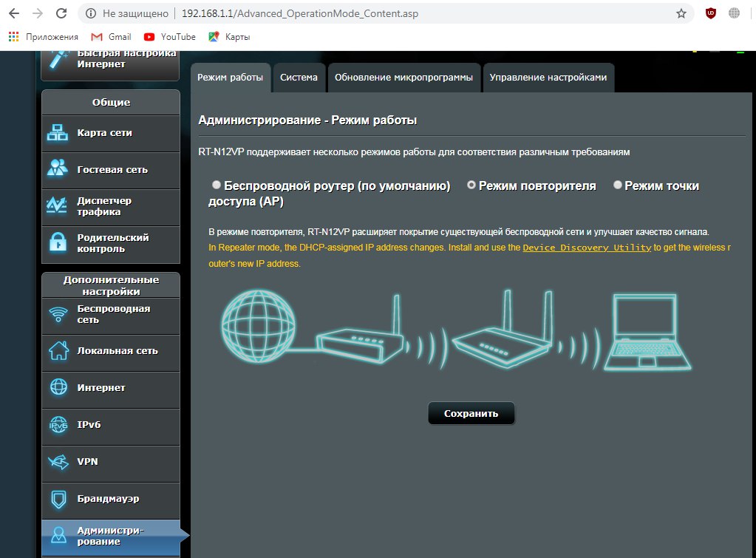Click the browser Back arrow

pyautogui.click(x=14, y=13)
